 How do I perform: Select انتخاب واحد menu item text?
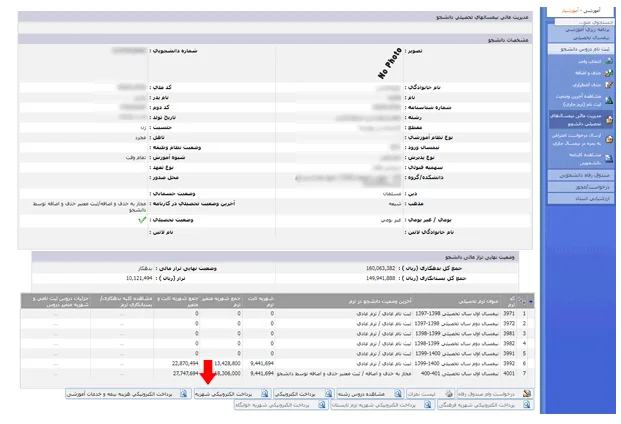(x=590, y=61)
